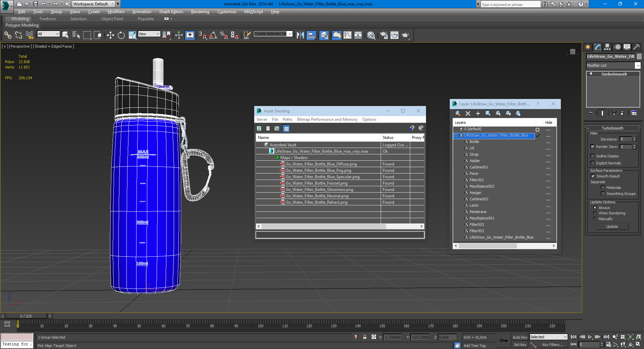Choose the Select and Move tool
The image size is (644, 349).
pyautogui.click(x=110, y=35)
